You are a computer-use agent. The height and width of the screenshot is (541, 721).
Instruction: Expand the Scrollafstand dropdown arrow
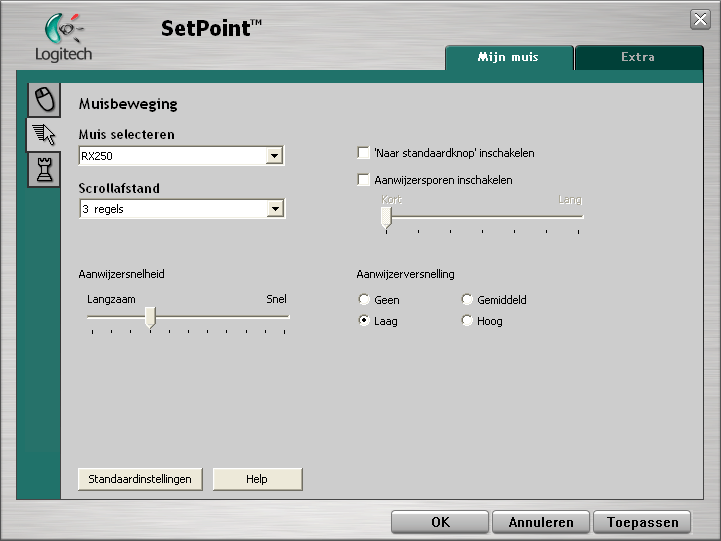point(275,209)
